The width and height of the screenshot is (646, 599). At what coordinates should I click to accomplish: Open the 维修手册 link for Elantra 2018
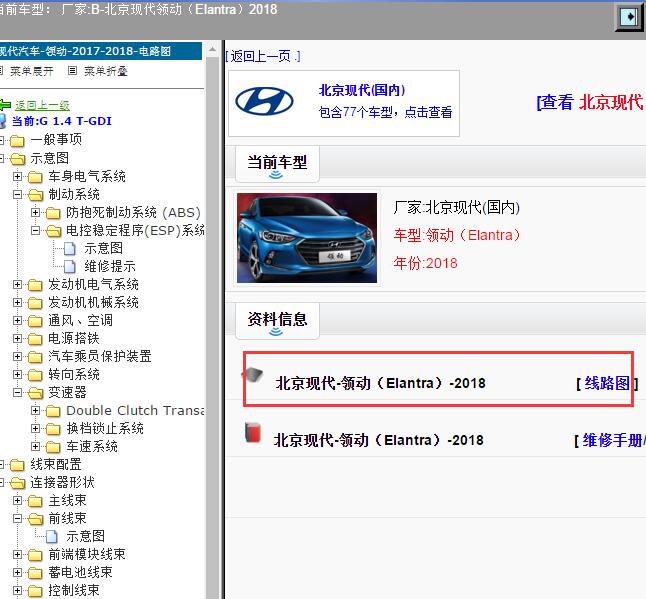click(x=614, y=440)
